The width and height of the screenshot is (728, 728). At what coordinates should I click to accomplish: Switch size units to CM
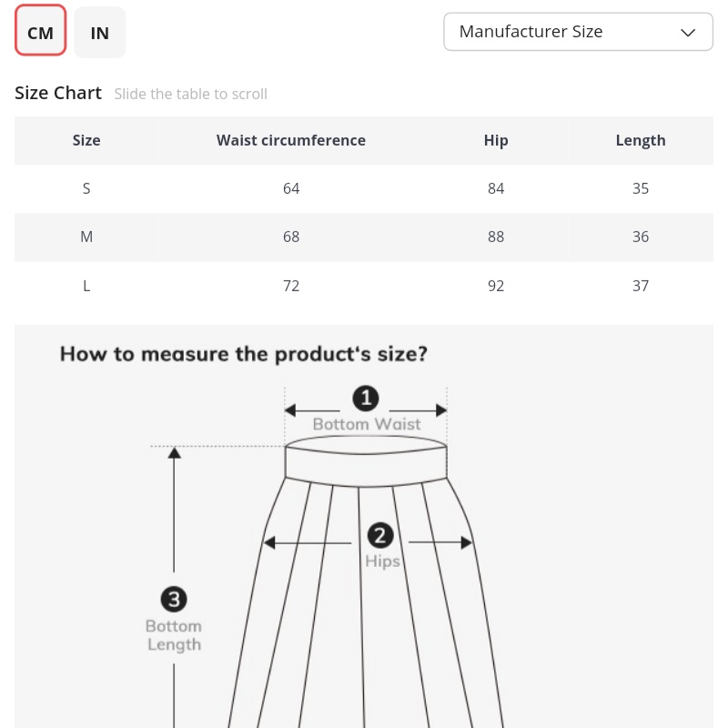[41, 33]
